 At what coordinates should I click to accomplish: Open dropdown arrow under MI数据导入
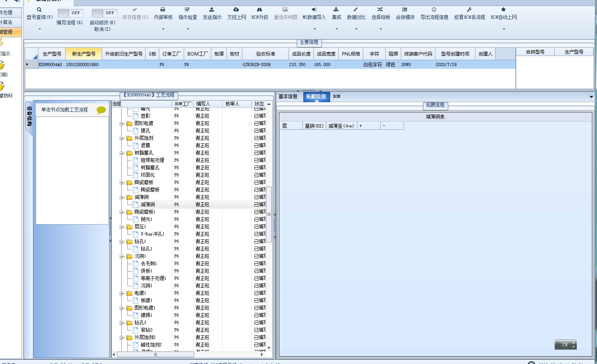tap(315, 29)
